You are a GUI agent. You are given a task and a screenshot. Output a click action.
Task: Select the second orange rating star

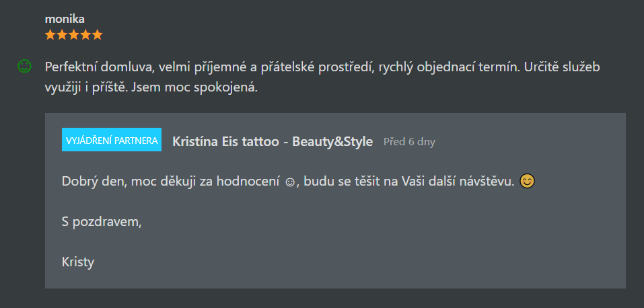[62, 35]
